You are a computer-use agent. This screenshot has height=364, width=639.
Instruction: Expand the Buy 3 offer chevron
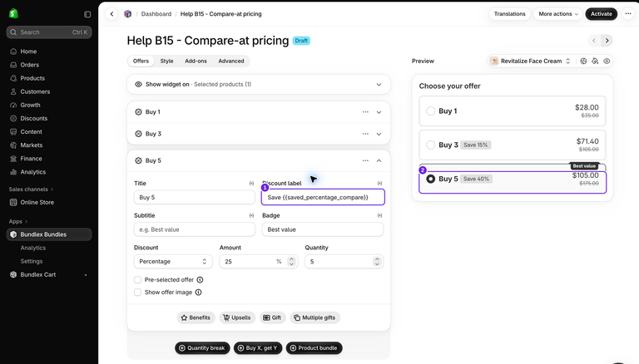click(379, 134)
